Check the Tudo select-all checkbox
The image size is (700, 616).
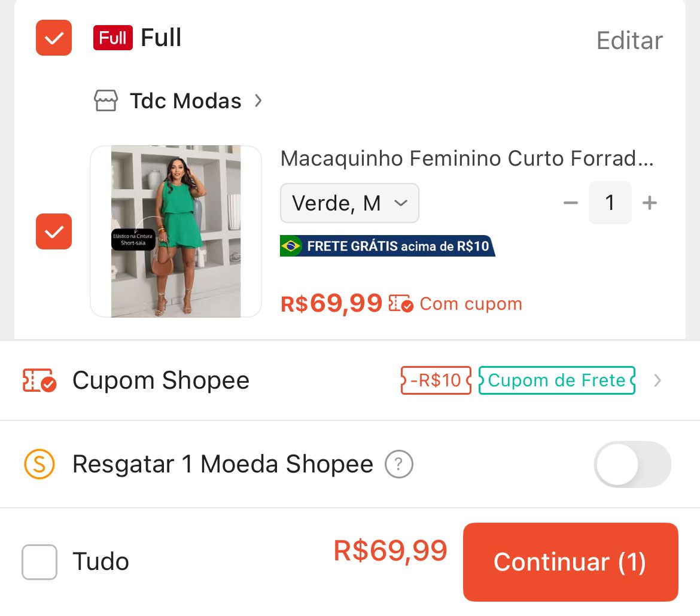(39, 561)
